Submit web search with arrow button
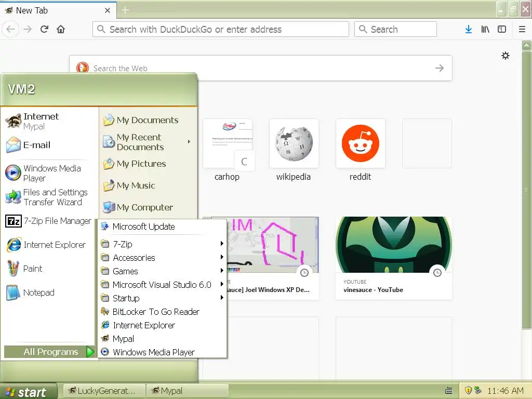This screenshot has height=399, width=532. click(440, 68)
